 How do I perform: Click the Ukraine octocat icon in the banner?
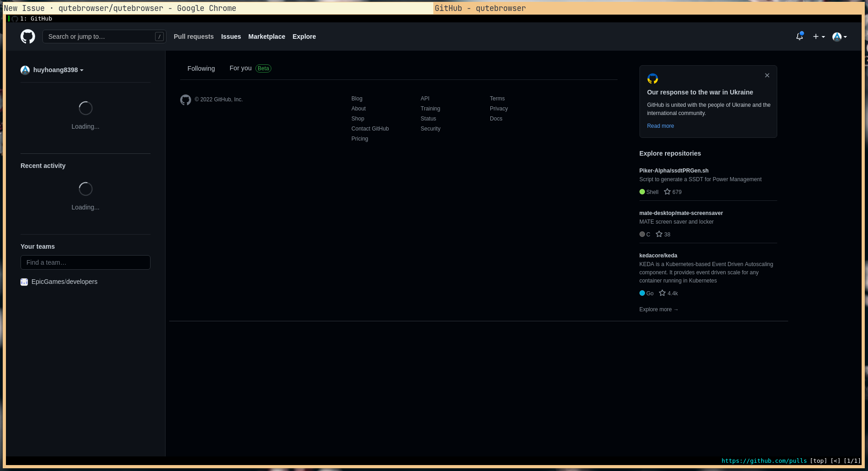tap(653, 78)
